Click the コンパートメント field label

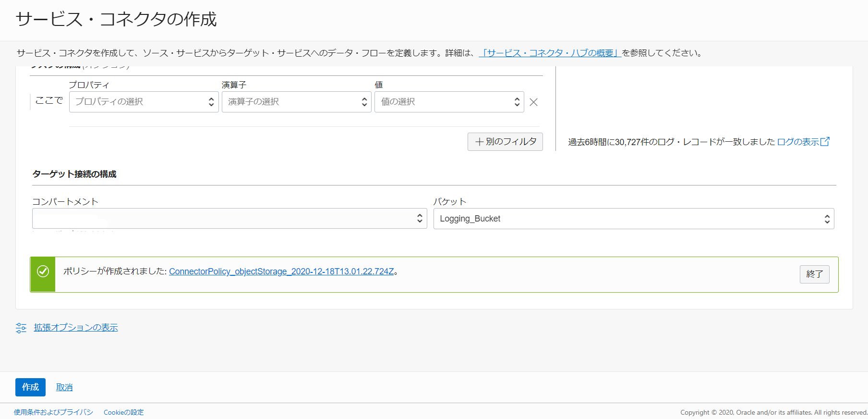pos(65,201)
